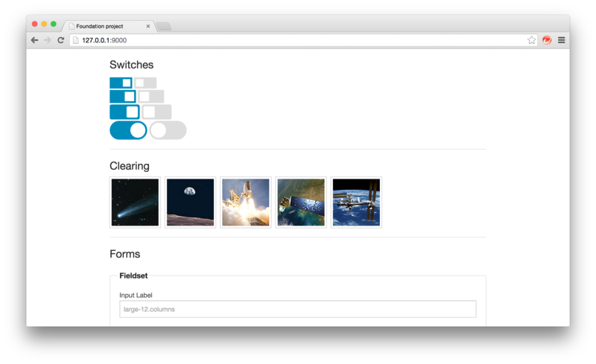Disable the third-row large blue switch
Image resolution: width=596 pixels, height=364 pixels.
[124, 112]
